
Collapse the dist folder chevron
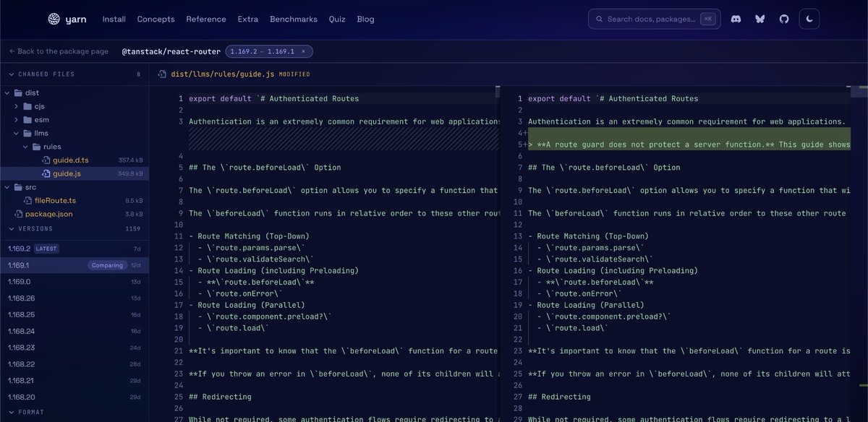pos(8,93)
